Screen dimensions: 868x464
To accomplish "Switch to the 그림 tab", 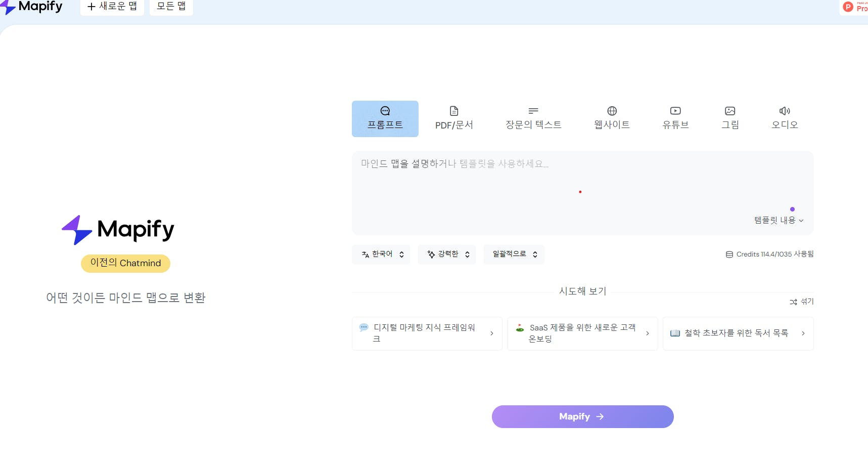I will [730, 119].
